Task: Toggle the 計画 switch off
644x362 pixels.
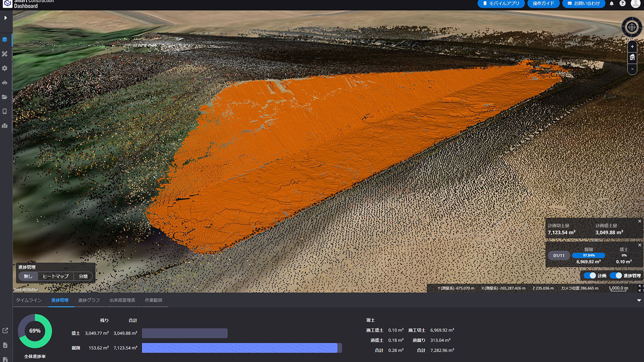Action: (590, 276)
